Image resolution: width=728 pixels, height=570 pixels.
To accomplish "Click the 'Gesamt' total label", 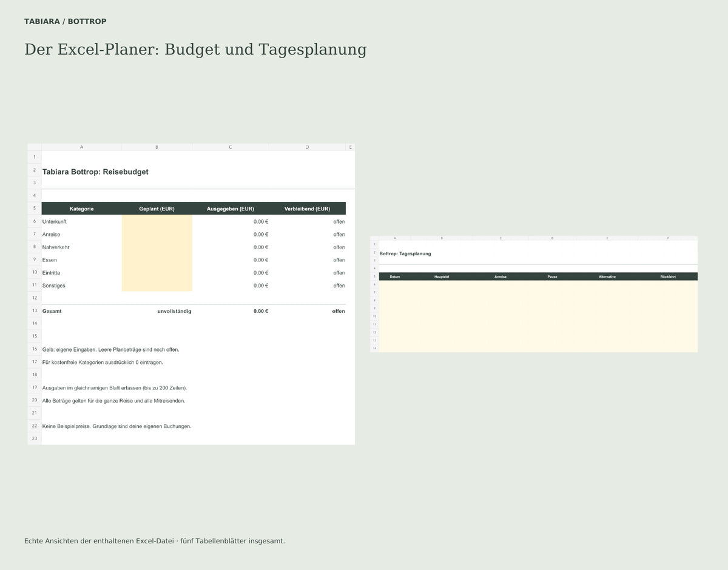I will pos(52,311).
